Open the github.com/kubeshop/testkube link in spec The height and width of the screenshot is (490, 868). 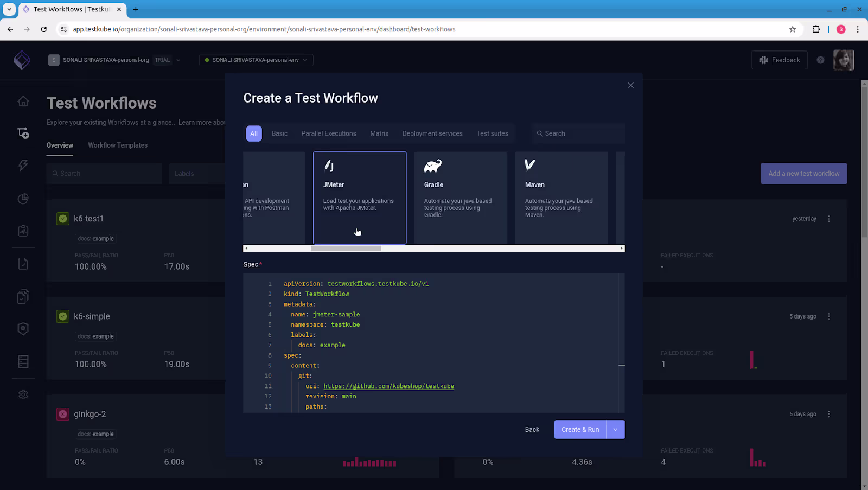pos(389,386)
